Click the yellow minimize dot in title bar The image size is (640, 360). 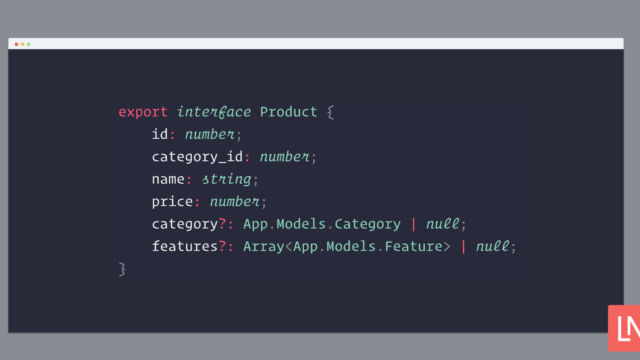click(22, 44)
